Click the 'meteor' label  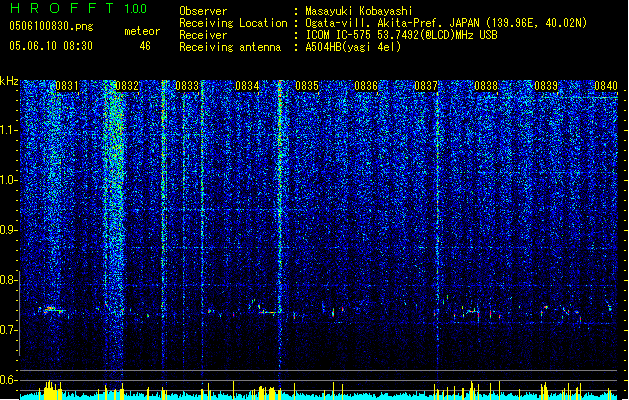coord(142,32)
